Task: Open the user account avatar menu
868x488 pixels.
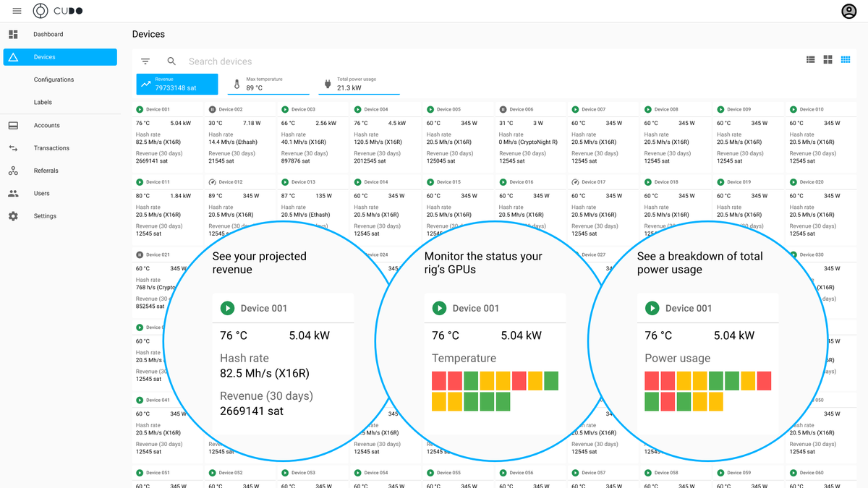Action: tap(848, 11)
